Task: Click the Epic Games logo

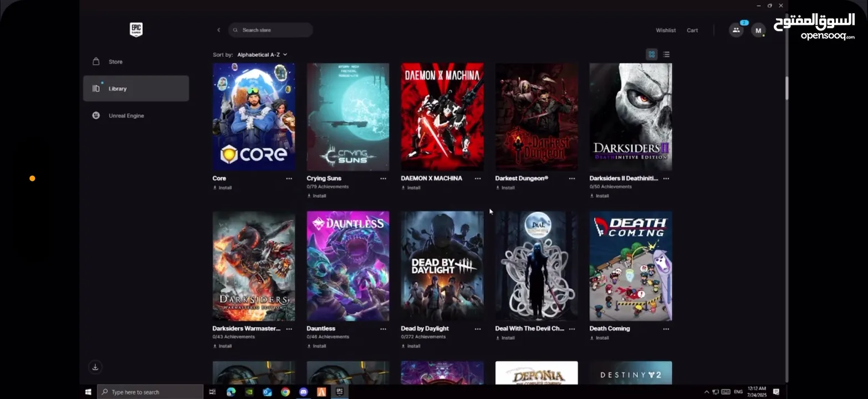Action: tap(136, 30)
